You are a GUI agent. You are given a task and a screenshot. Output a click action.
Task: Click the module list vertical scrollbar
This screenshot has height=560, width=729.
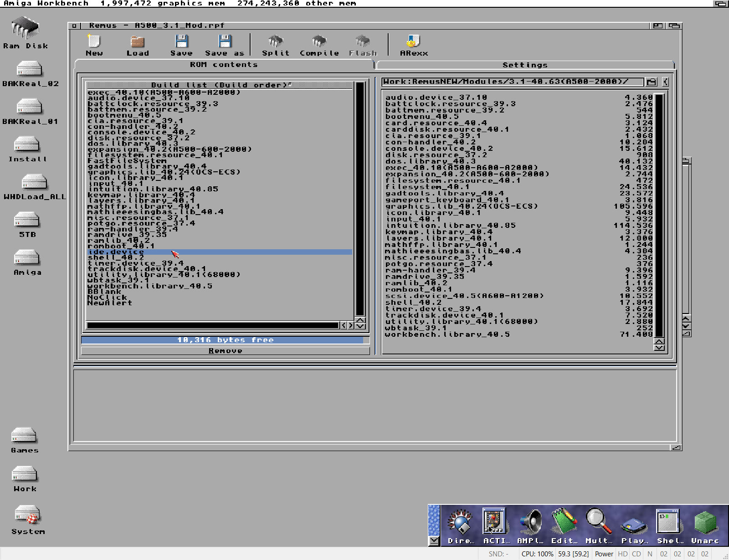(659, 215)
